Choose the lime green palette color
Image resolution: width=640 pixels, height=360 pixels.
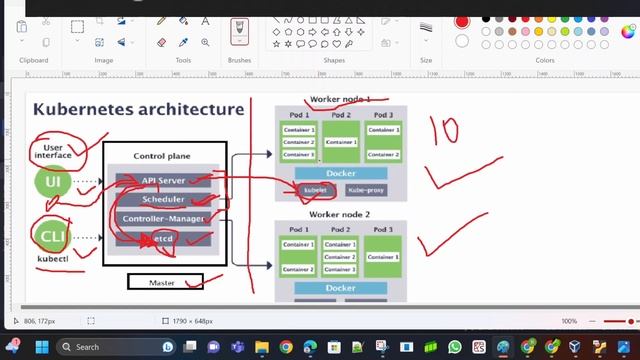(x=565, y=31)
